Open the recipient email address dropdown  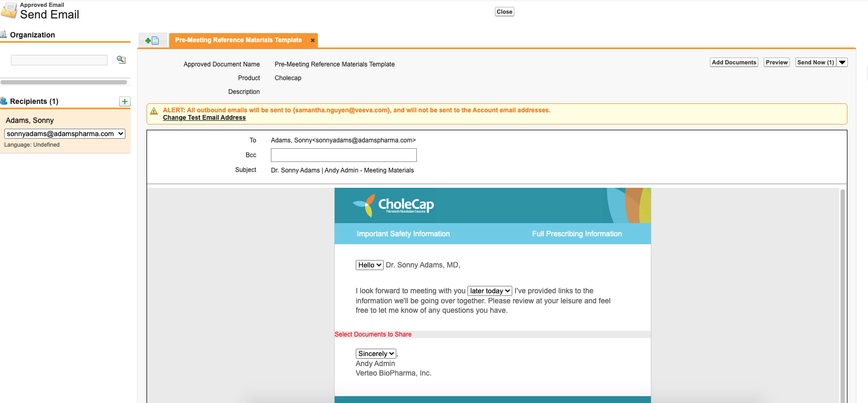pos(65,134)
